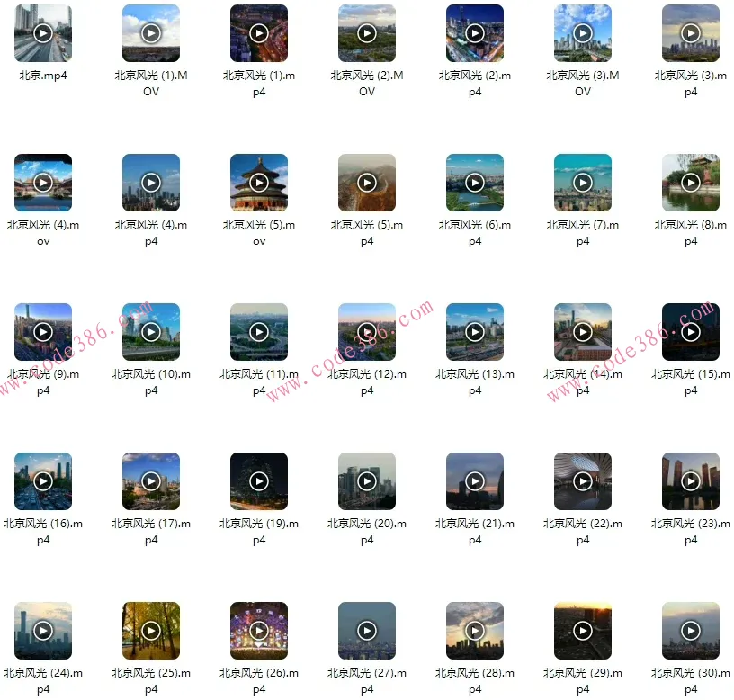Open the 北京风光 (8).mp4 video icon
The image size is (734, 700).
(691, 183)
